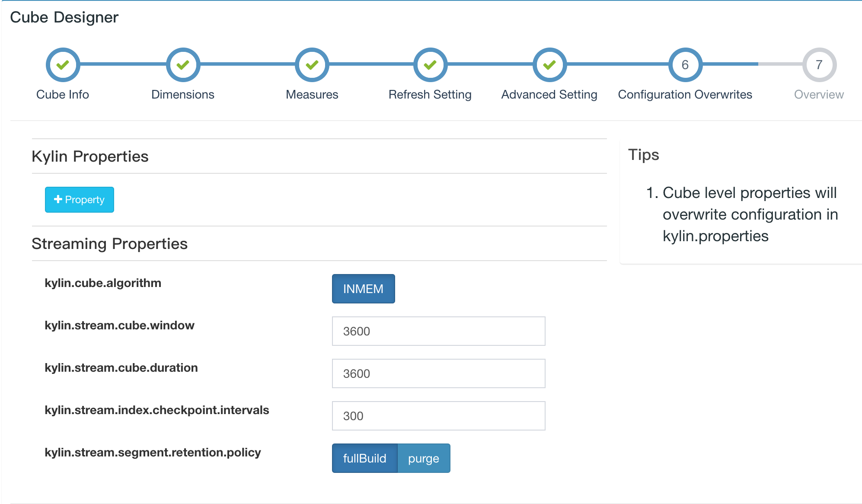Click the Dimensions step label text
This screenshot has height=504, width=862.
(182, 95)
